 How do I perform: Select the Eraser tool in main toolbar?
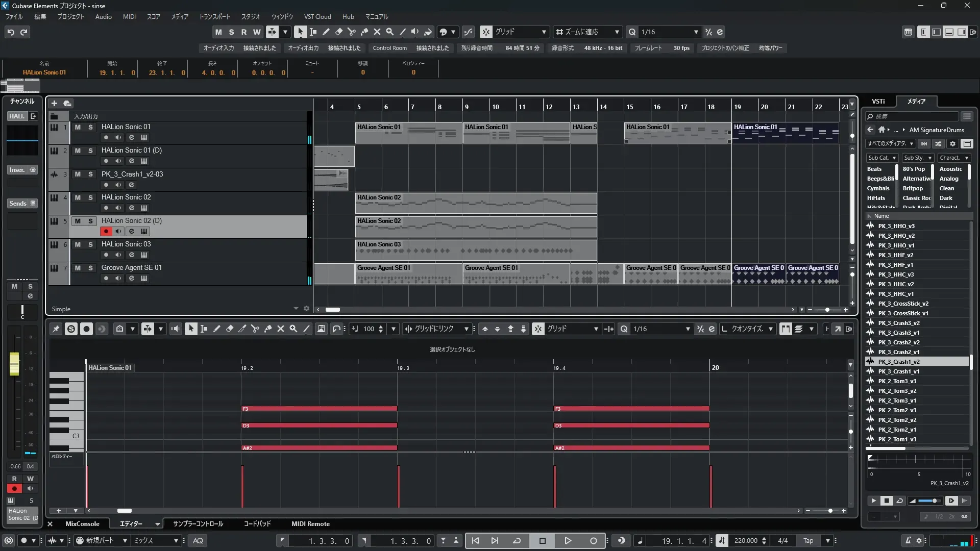click(339, 32)
